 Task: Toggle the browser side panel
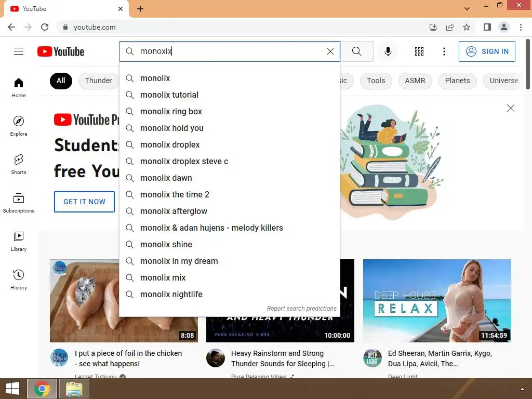(x=487, y=27)
